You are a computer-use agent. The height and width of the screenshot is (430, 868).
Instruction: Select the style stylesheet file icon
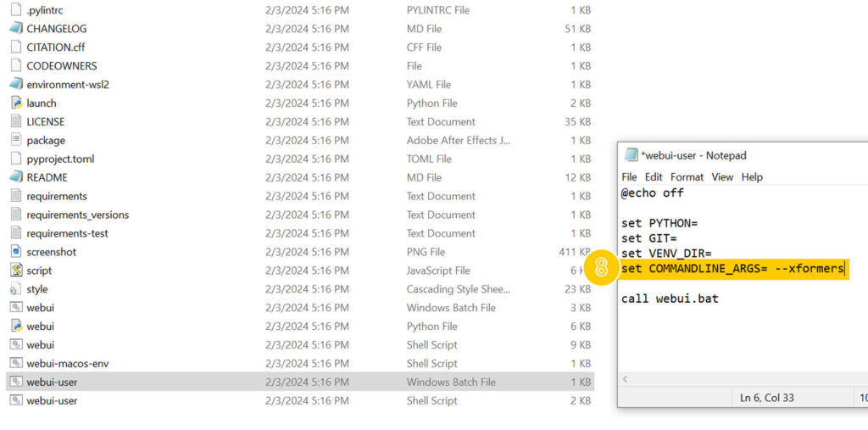tap(16, 289)
